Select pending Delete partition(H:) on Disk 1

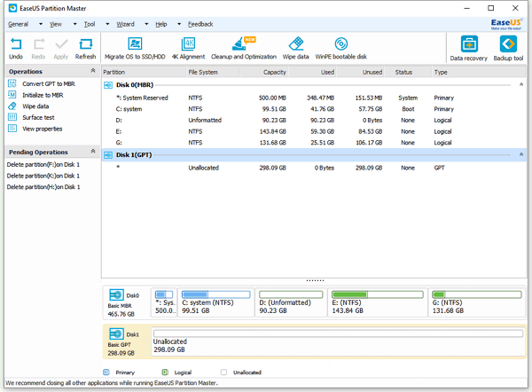[43, 187]
